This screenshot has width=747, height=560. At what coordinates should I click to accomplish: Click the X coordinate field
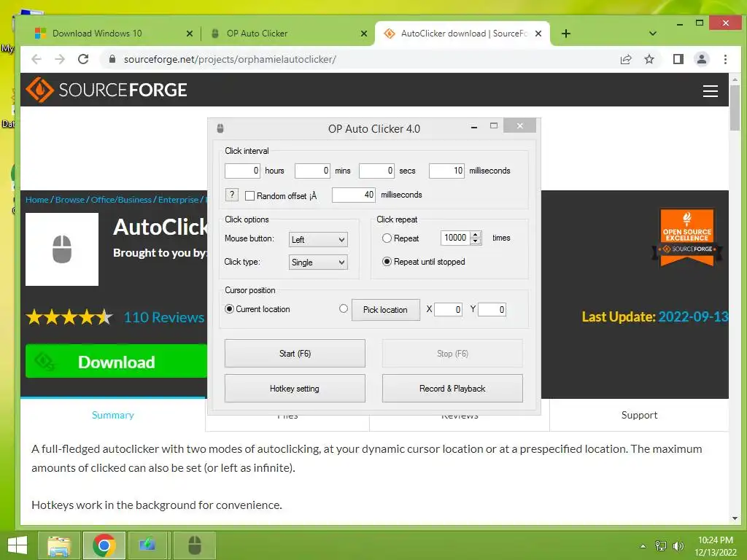point(449,309)
